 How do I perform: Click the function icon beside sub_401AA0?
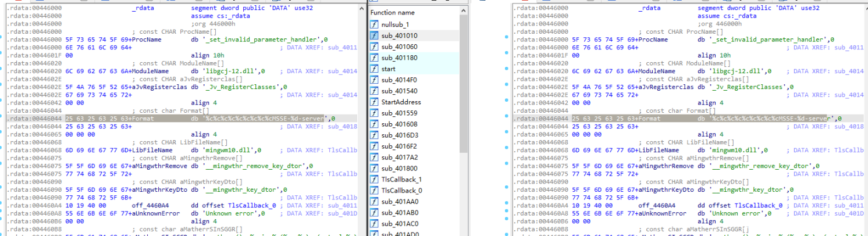coord(374,201)
